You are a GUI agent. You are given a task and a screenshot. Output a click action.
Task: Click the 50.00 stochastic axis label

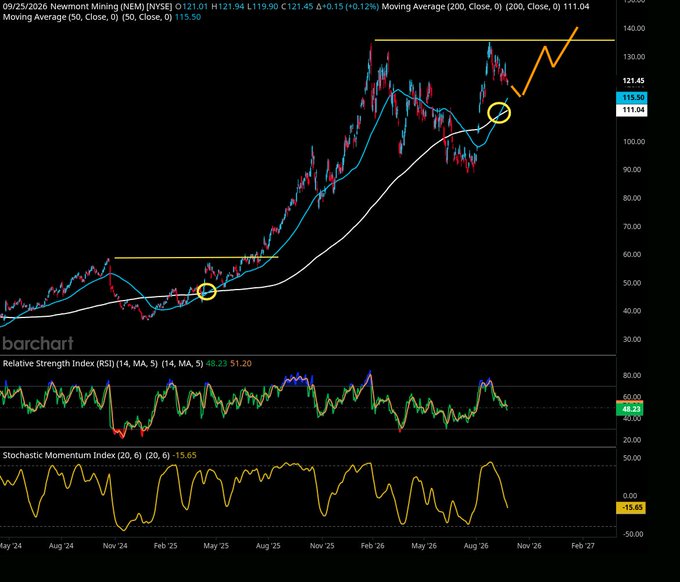[632, 458]
